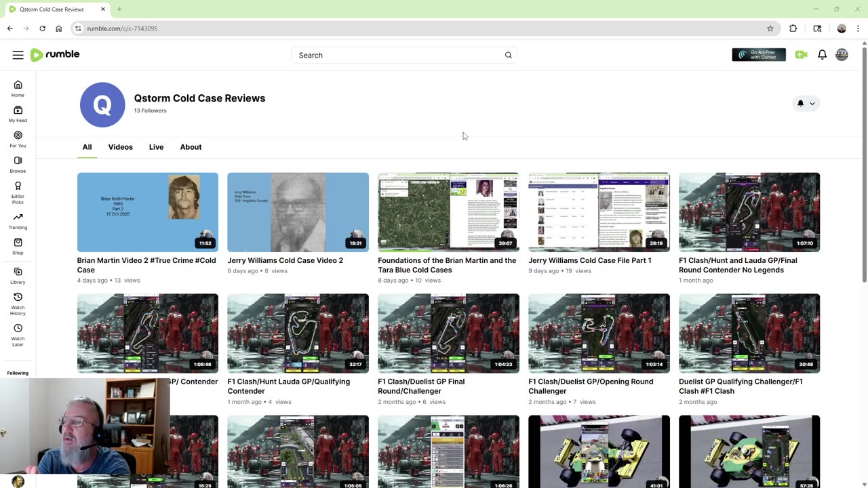
Task: Open Editor Picks in the sidebar
Action: [18, 193]
